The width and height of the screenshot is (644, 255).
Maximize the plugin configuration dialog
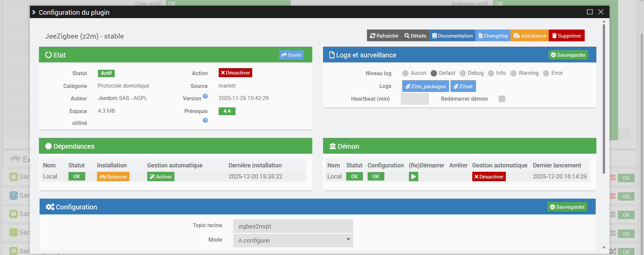(x=590, y=12)
